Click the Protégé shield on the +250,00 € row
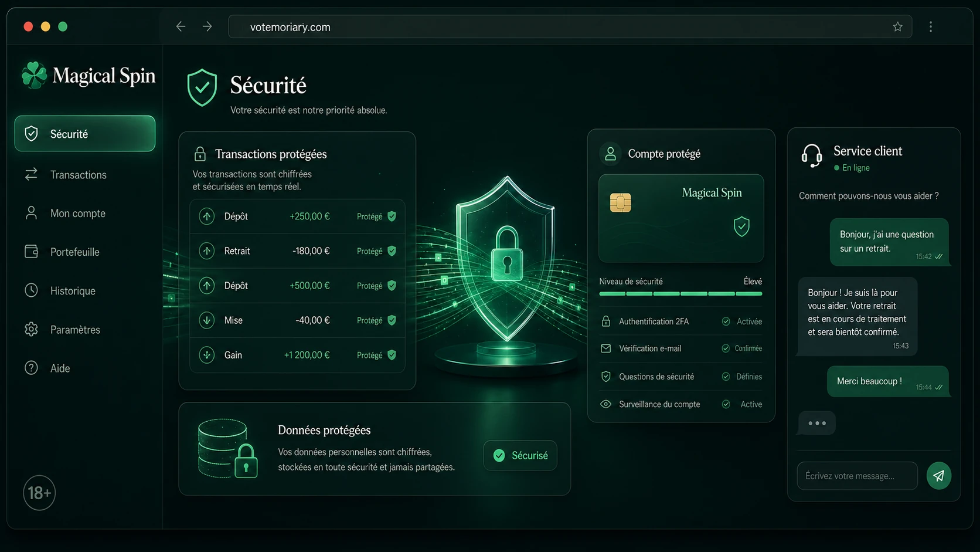 tap(392, 216)
